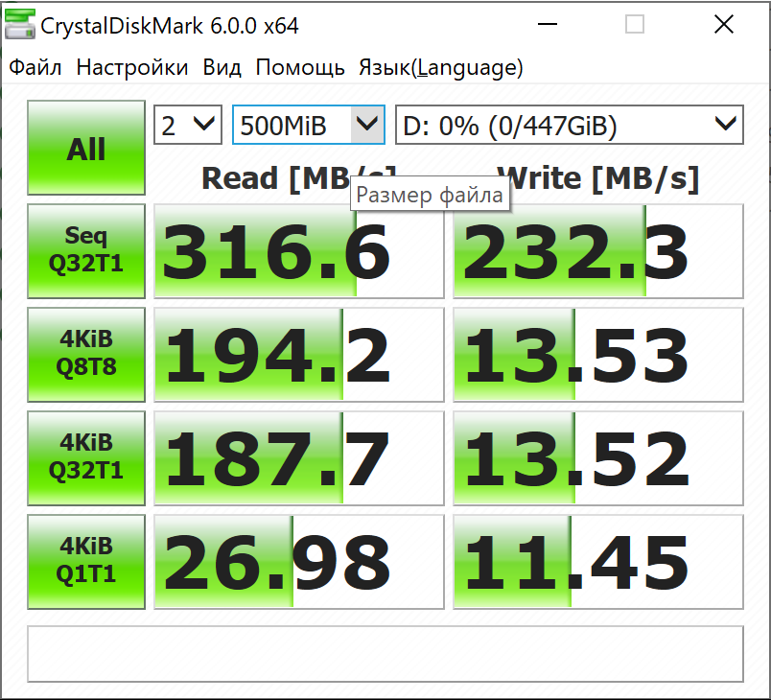This screenshot has width=771, height=700.
Task: Open the Язык(Language) menu
Action: [441, 67]
